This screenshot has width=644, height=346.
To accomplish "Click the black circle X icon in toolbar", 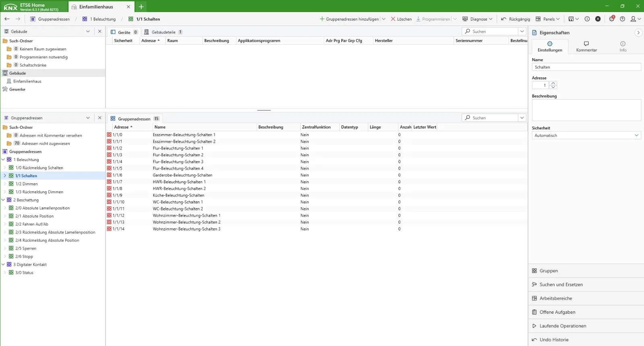I will coord(598,19).
